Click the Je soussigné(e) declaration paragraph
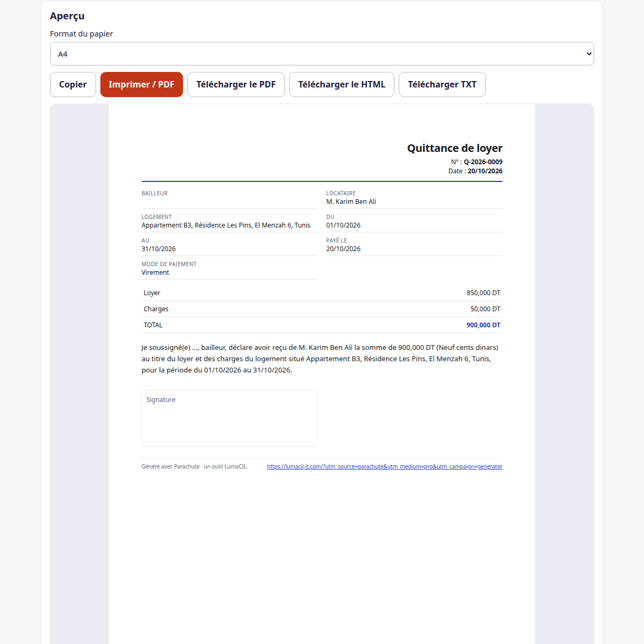This screenshot has width=644, height=644. click(320, 359)
